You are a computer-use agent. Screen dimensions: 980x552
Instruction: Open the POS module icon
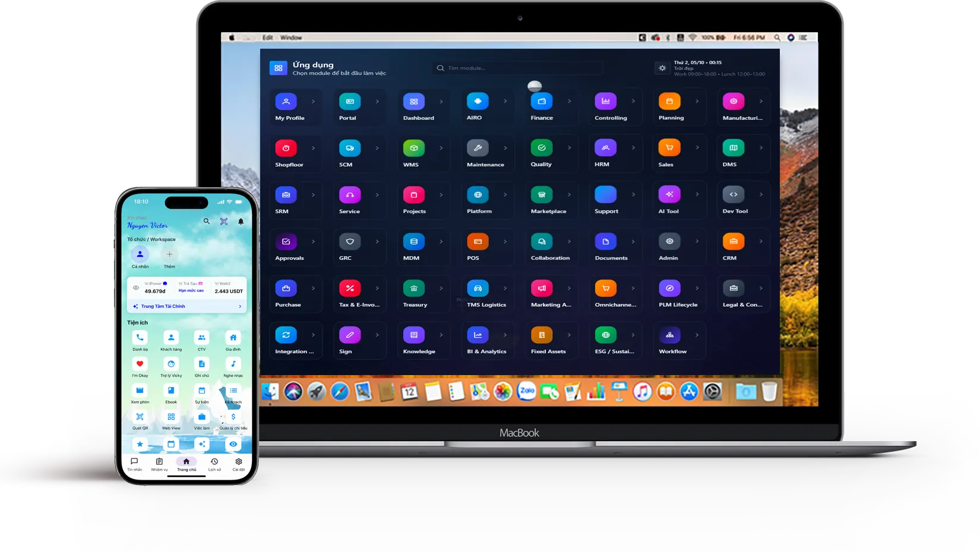pos(478,242)
